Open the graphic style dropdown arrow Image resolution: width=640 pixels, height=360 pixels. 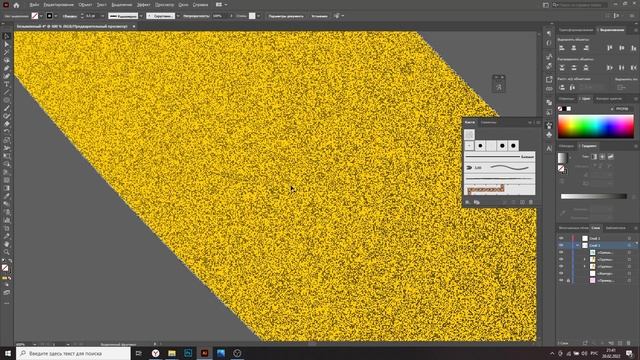tap(258, 16)
